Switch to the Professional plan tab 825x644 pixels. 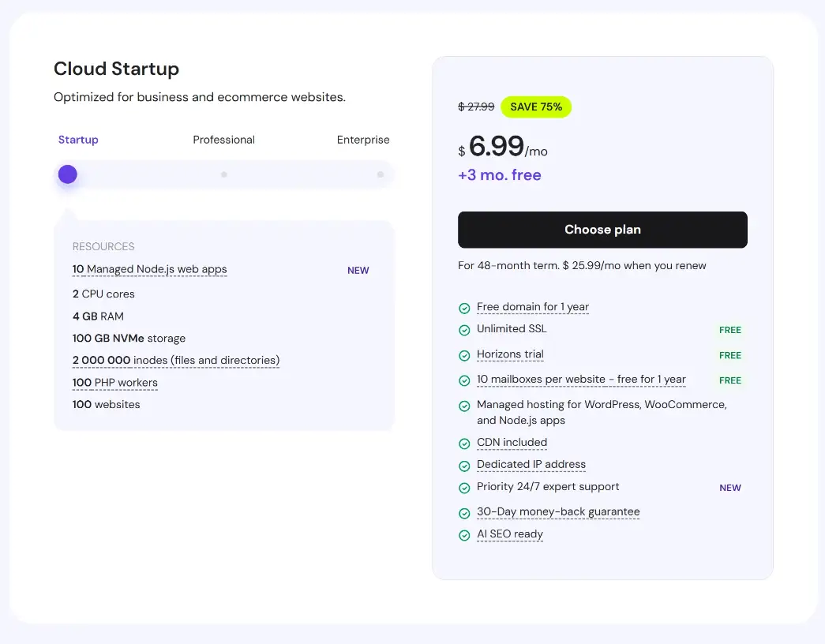(223, 140)
